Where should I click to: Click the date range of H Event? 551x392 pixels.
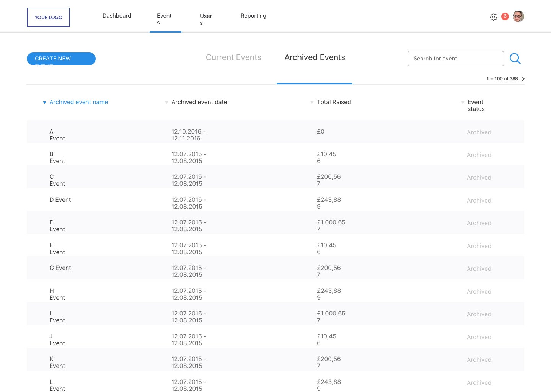point(189,294)
